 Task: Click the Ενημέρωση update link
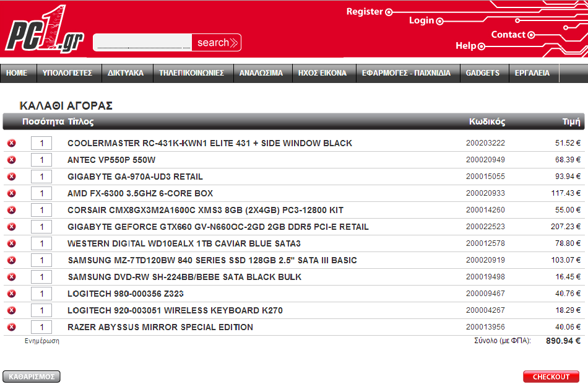pos(42,341)
